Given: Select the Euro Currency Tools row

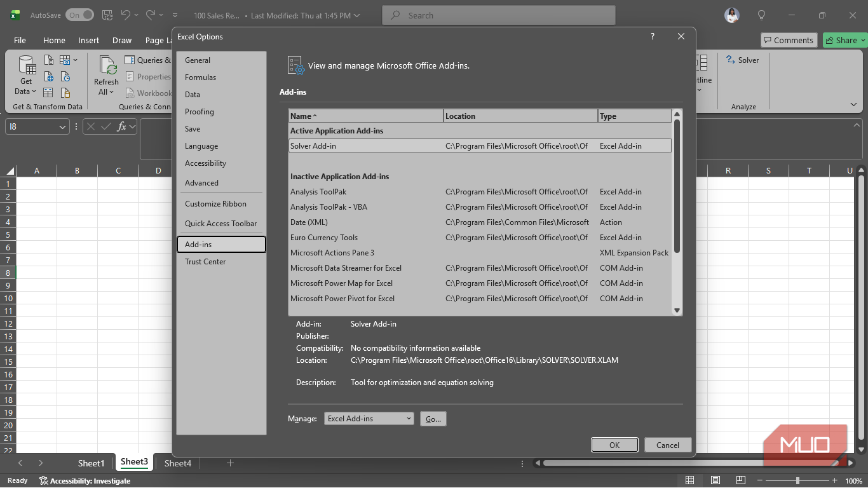Looking at the screenshot, I should pyautogui.click(x=480, y=238).
